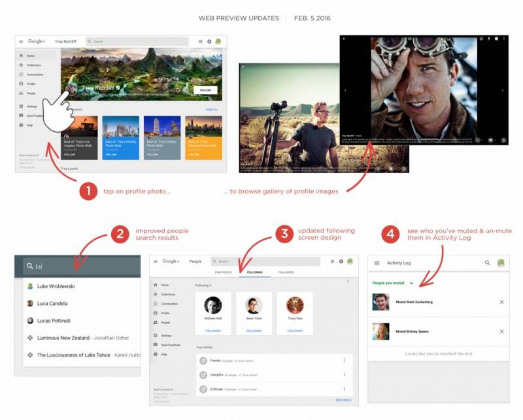Open the Activity Log hamburger menu
The width and height of the screenshot is (523, 420).
377,263
